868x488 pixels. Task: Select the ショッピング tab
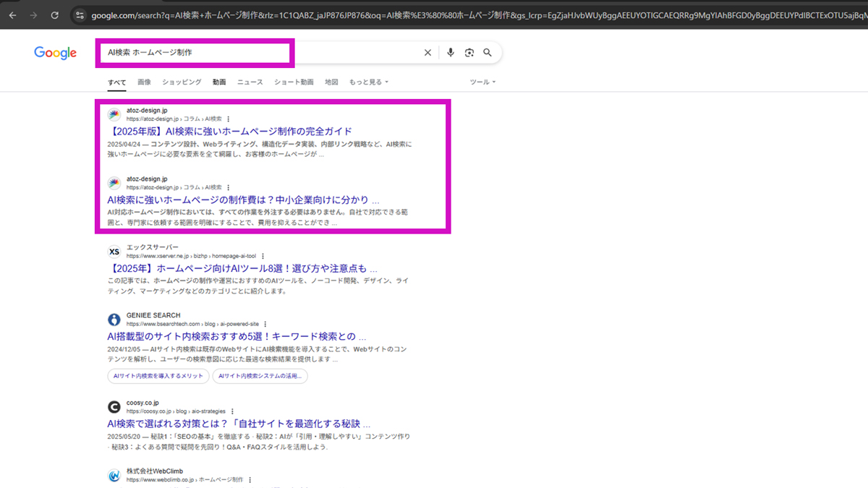(x=182, y=82)
